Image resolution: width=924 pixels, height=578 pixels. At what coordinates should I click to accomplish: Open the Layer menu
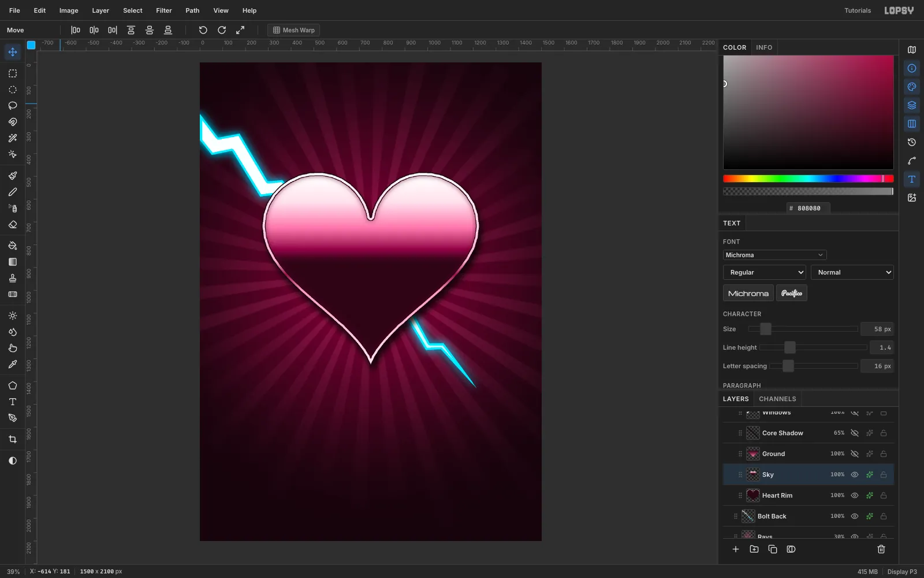click(100, 10)
